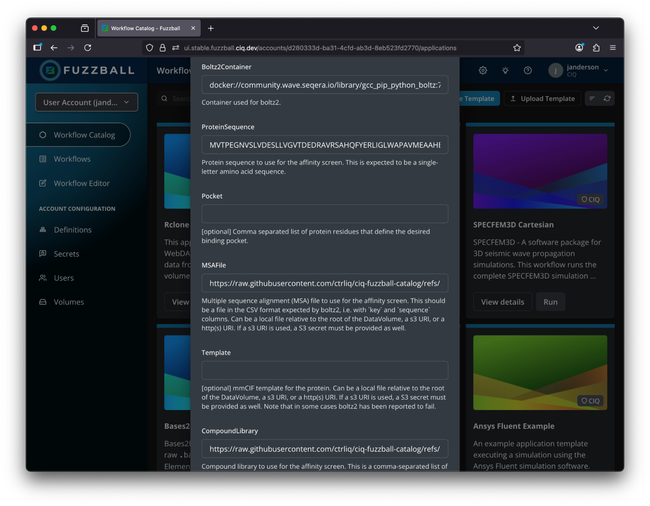Edit the MSAFile URL field
This screenshot has height=506, width=650.
pyautogui.click(x=325, y=283)
